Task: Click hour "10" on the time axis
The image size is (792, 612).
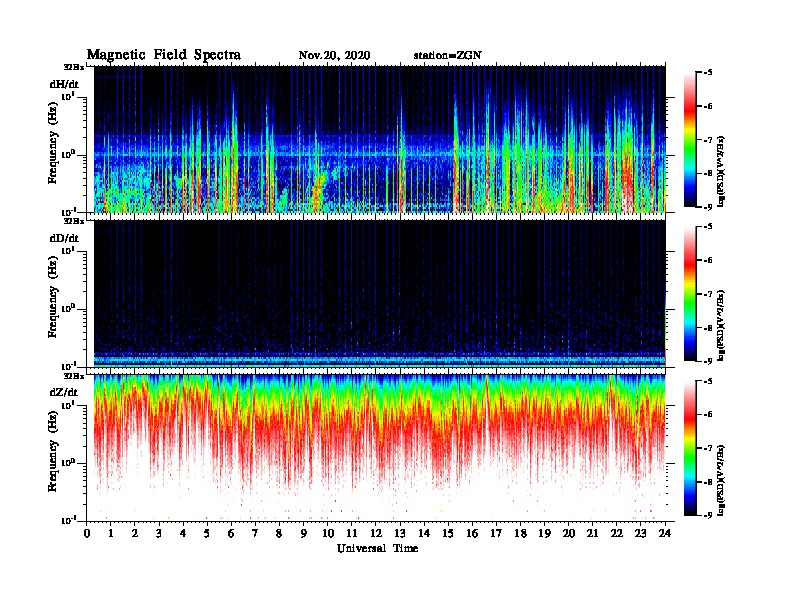Action: click(328, 533)
